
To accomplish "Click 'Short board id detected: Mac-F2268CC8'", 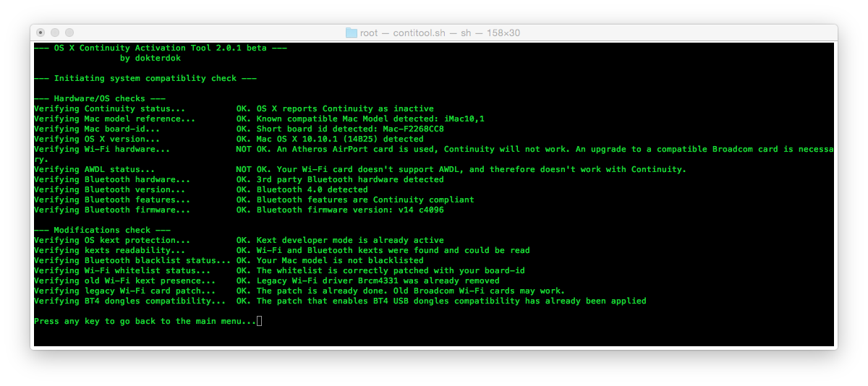I will pyautogui.click(x=350, y=129).
